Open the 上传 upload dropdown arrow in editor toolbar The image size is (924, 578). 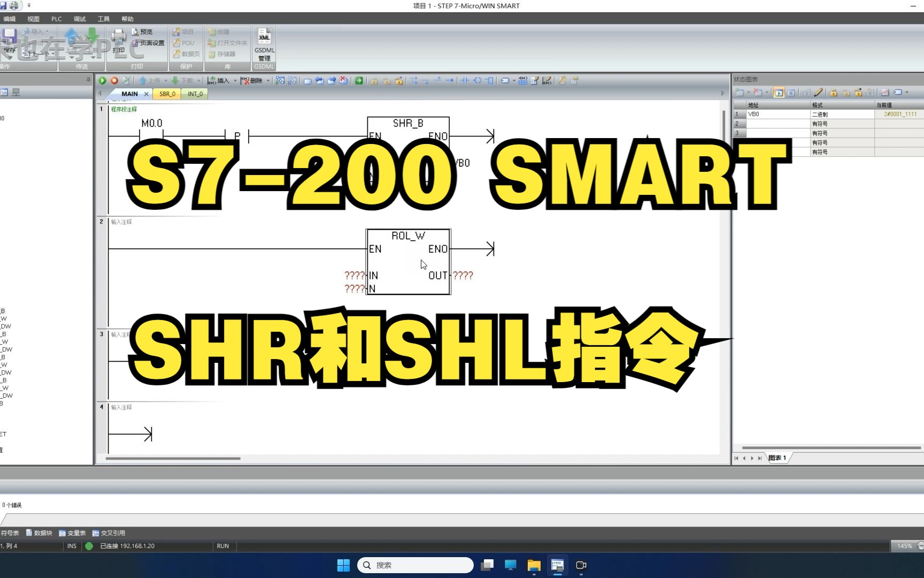[x=166, y=81]
